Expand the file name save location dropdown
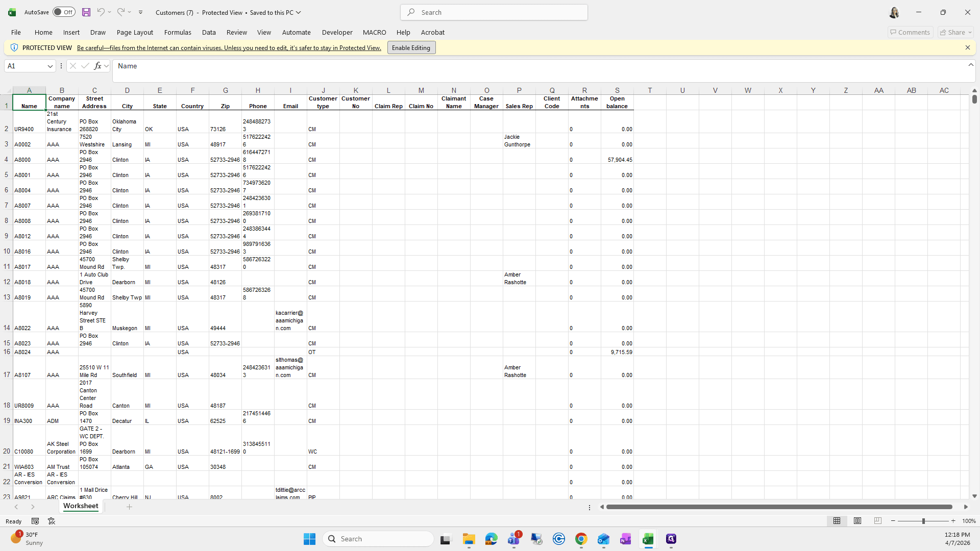This screenshot has width=980, height=551. pyautogui.click(x=299, y=12)
